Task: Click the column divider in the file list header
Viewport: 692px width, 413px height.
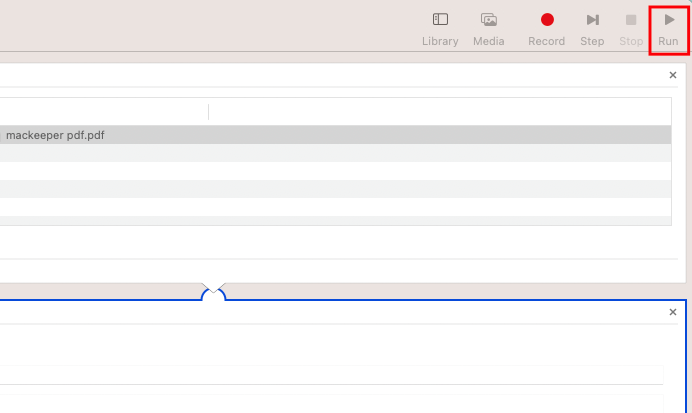Action: [x=208, y=112]
